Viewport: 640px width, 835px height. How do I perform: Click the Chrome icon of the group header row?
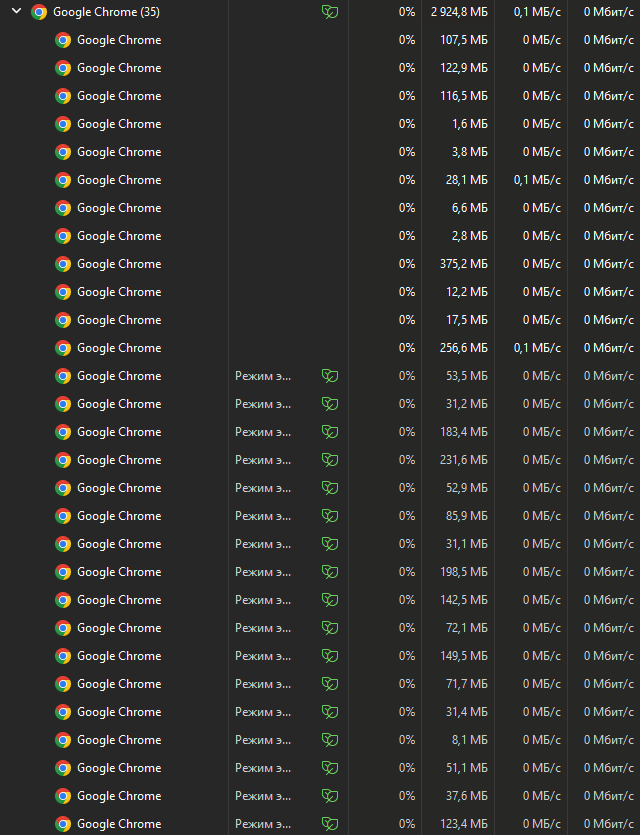click(x=39, y=12)
